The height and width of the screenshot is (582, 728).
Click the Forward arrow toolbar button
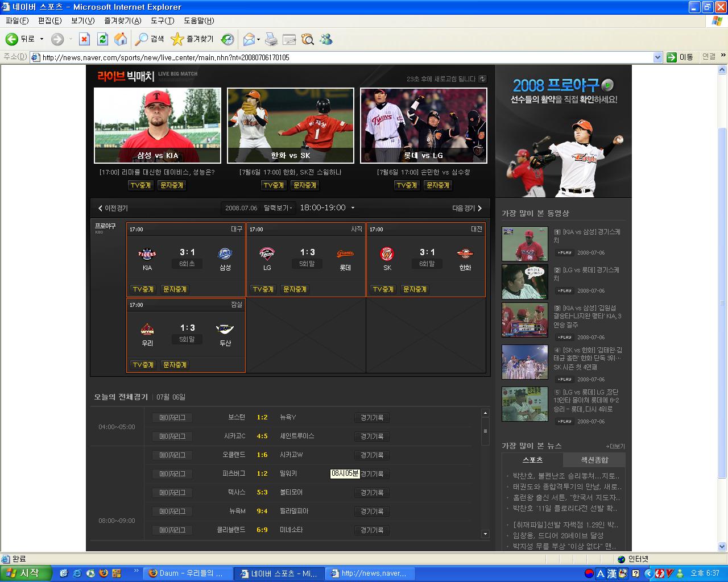coord(57,39)
